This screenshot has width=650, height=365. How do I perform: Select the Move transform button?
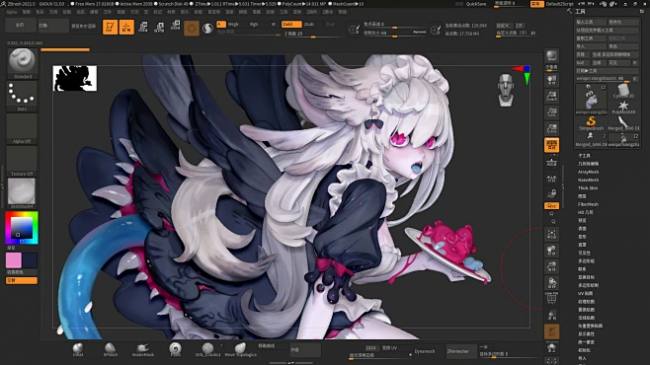pos(143,27)
